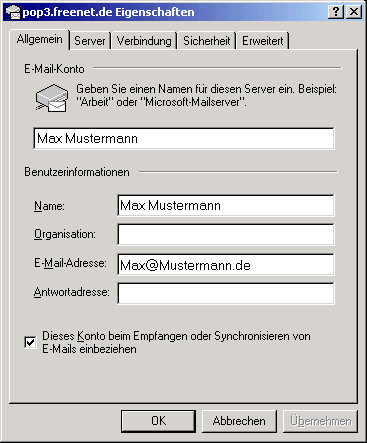Select the Sicherheit tab
367x443 pixels.
(207, 41)
